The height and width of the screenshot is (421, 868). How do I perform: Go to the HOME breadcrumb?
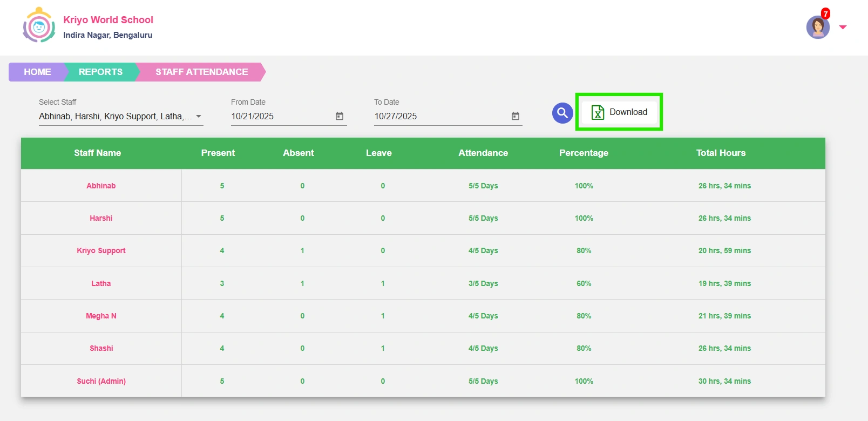37,72
